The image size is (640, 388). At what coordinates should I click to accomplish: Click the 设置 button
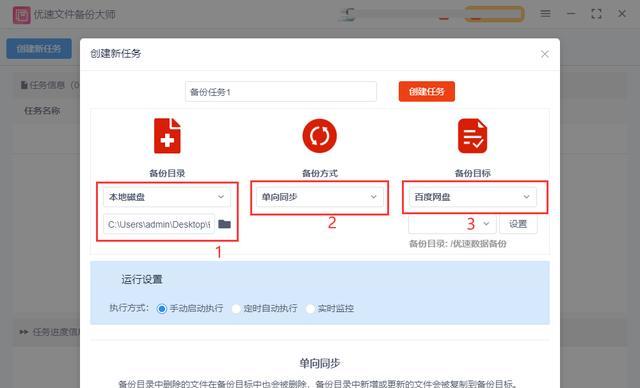point(518,224)
